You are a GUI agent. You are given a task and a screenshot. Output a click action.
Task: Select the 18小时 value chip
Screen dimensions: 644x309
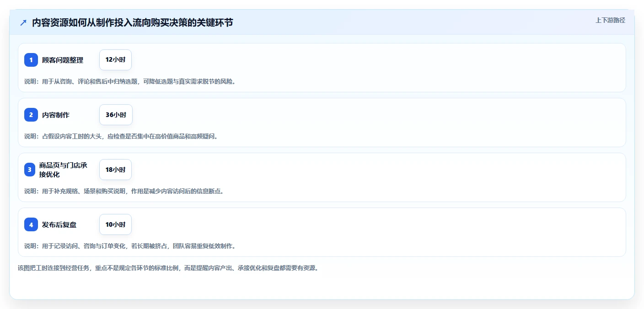(x=115, y=170)
